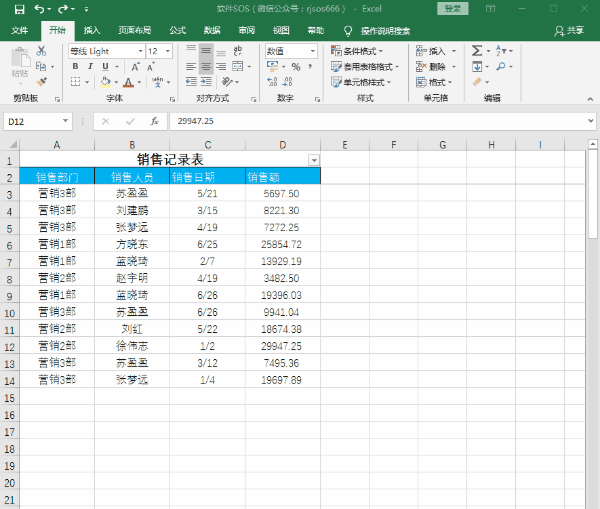
Task: Toggle Bold formatting
Action: pyautogui.click(x=75, y=67)
